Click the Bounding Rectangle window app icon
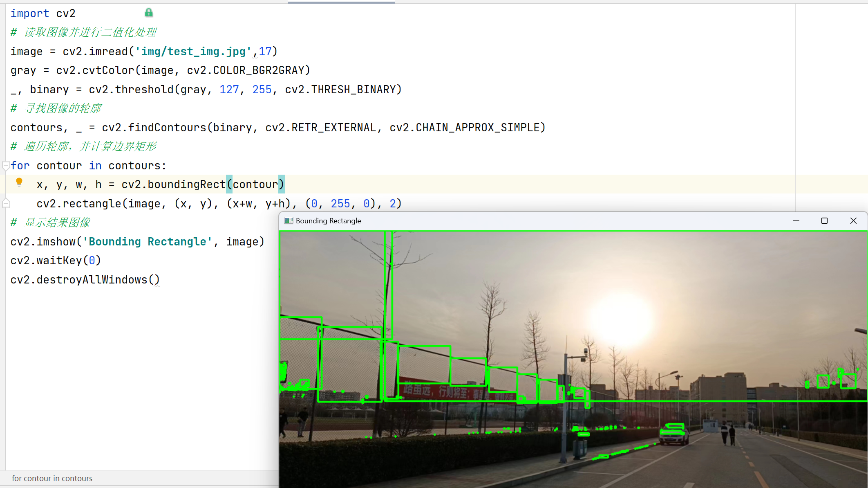 pyautogui.click(x=289, y=221)
